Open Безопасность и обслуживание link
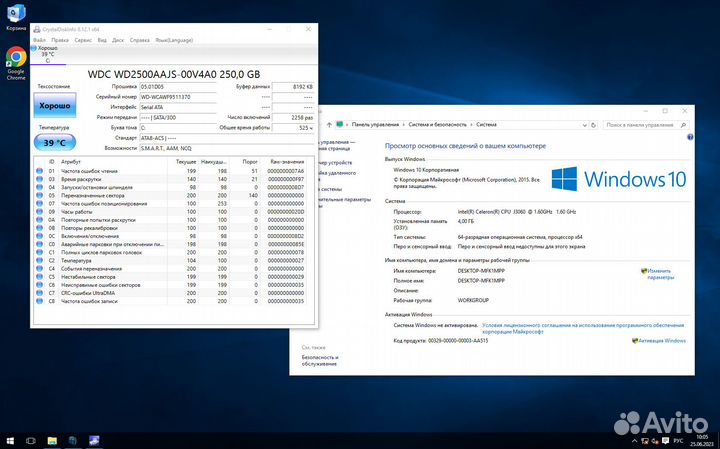The width and height of the screenshot is (720, 449). pos(320,360)
